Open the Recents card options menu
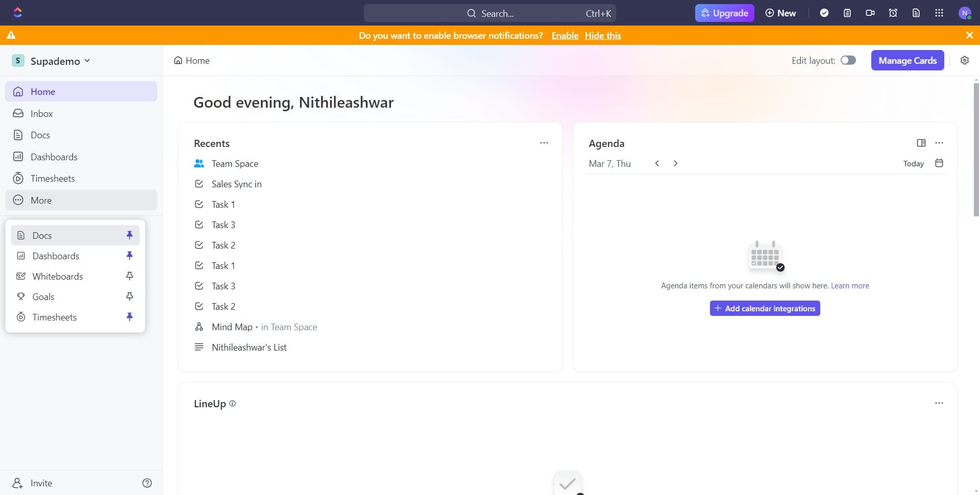The image size is (980, 495). click(544, 143)
